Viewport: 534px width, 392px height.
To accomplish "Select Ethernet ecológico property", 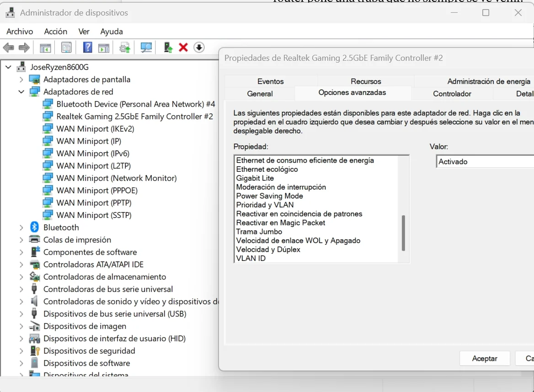I will 267,169.
